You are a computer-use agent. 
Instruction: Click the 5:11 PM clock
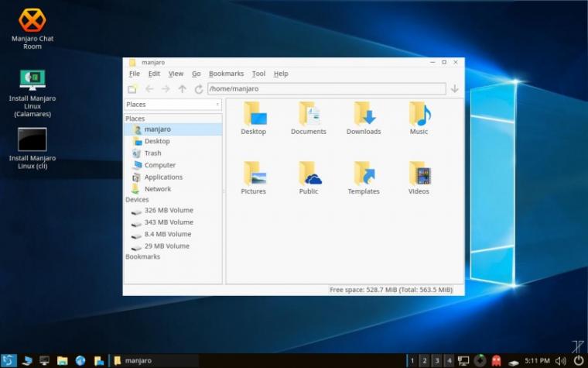click(537, 361)
